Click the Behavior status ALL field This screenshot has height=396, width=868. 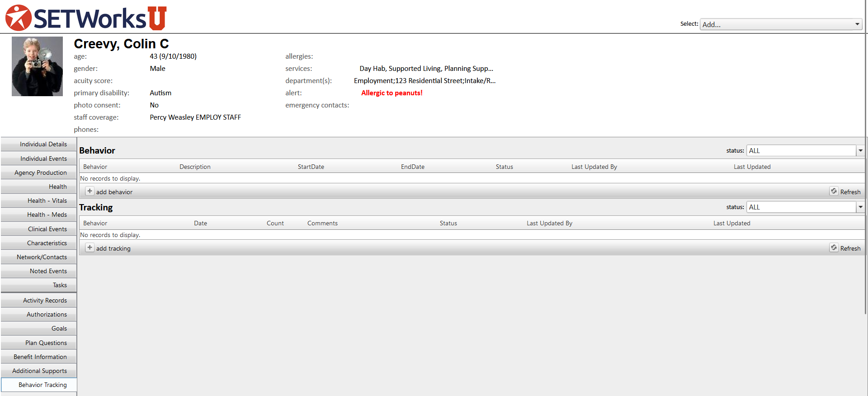[801, 150]
